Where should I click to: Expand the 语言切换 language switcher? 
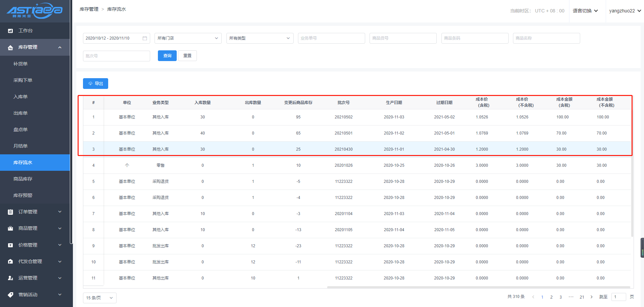(585, 11)
